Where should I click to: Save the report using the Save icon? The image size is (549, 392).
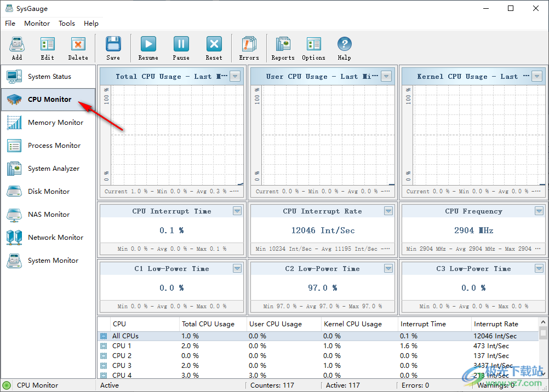[113, 44]
